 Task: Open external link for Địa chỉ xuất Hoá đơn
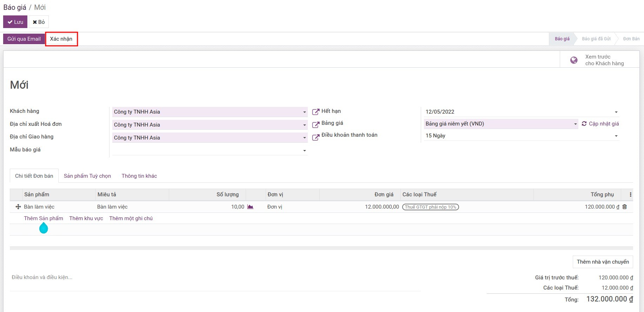[316, 125]
